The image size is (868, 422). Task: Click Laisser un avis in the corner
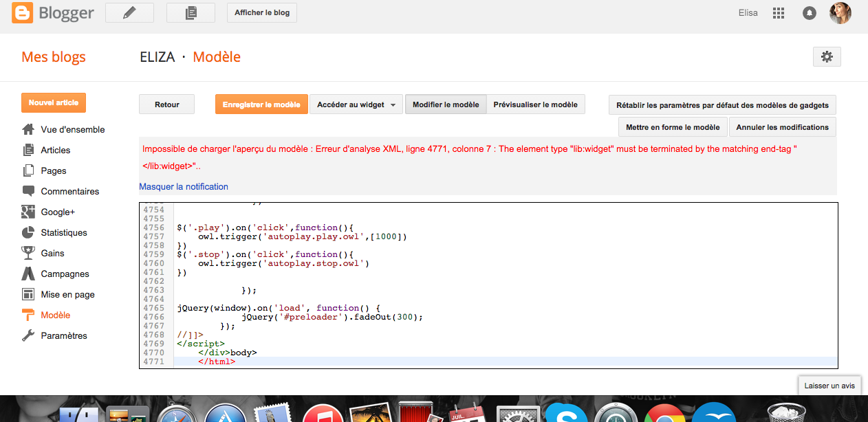tap(829, 386)
